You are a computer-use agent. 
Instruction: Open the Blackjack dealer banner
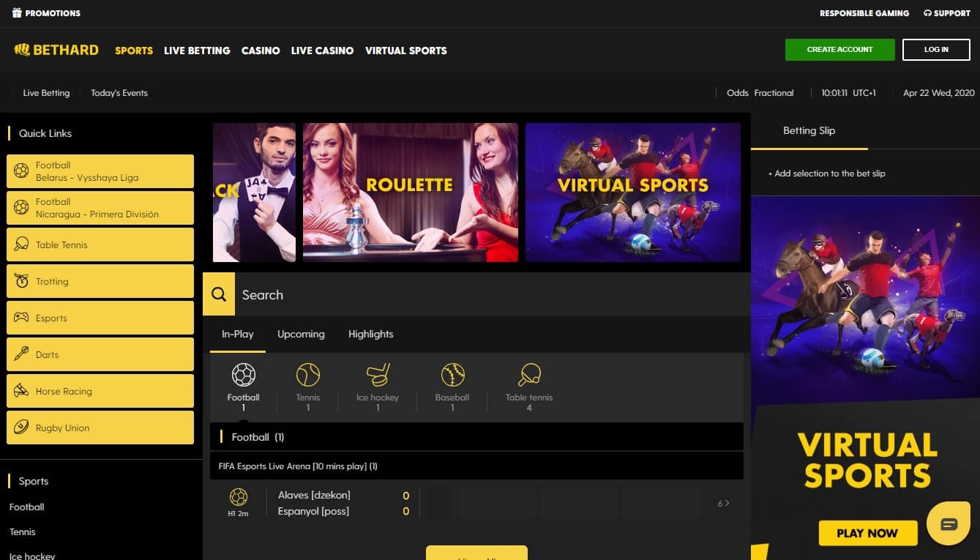(x=254, y=193)
